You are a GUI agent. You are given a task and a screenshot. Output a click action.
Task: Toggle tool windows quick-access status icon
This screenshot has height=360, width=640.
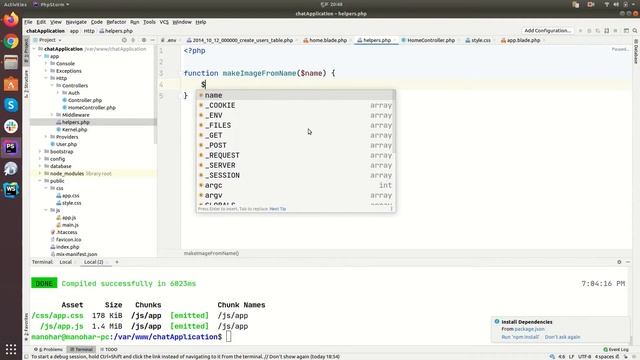tap(27, 356)
